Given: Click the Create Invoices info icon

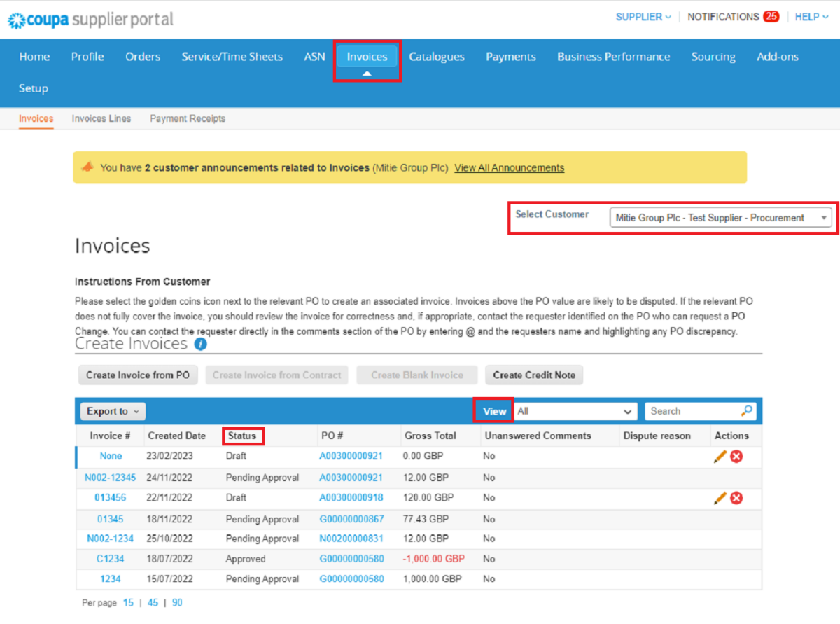Looking at the screenshot, I should point(201,344).
